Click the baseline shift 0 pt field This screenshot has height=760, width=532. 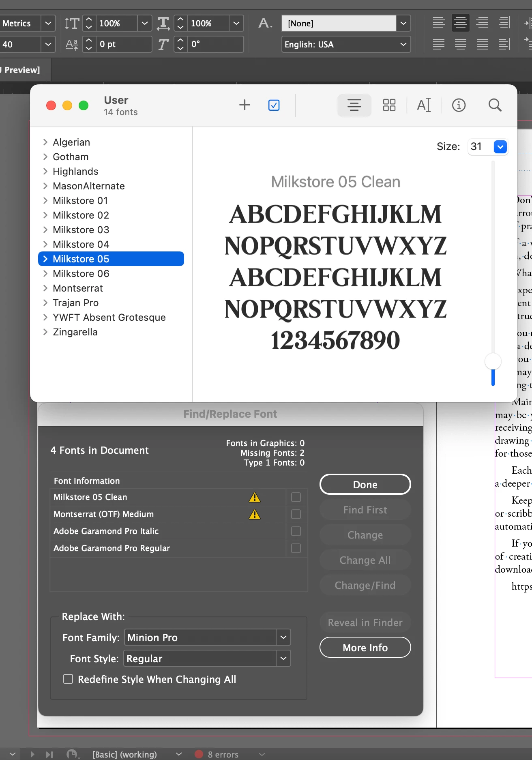pyautogui.click(x=124, y=44)
